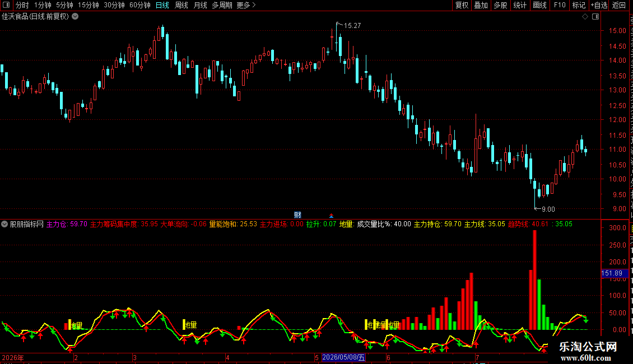
Task: Click the 量能饱和: 25.53 value
Action: click(x=233, y=224)
